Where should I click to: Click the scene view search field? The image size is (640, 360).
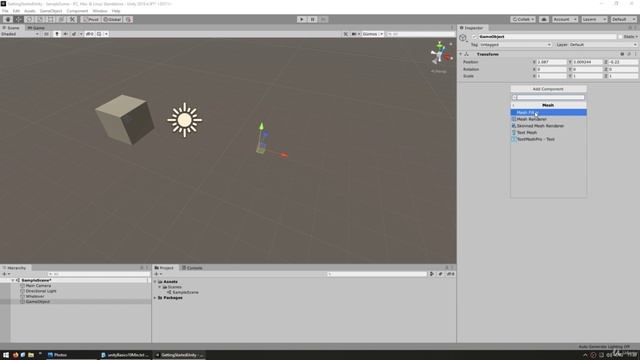tap(420, 34)
